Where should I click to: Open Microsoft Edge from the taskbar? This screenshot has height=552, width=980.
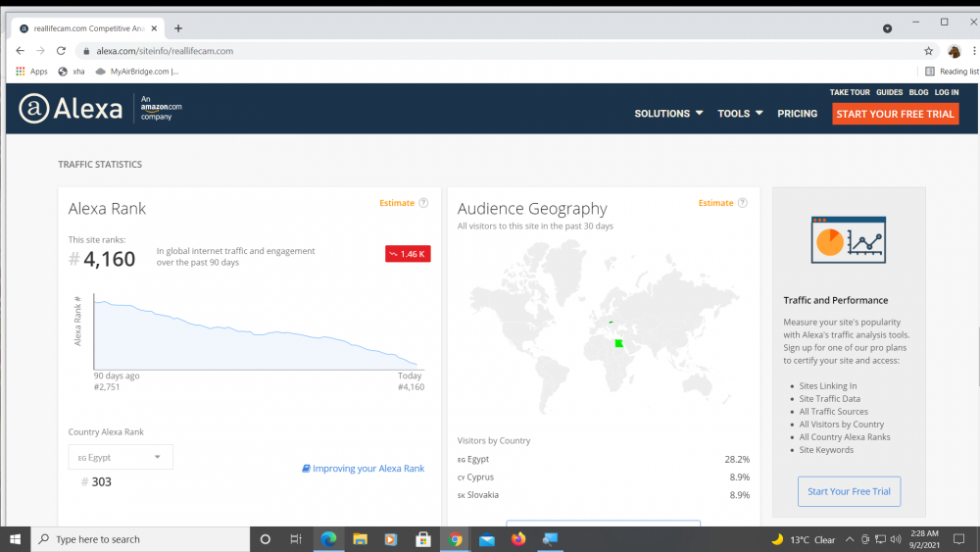click(328, 539)
